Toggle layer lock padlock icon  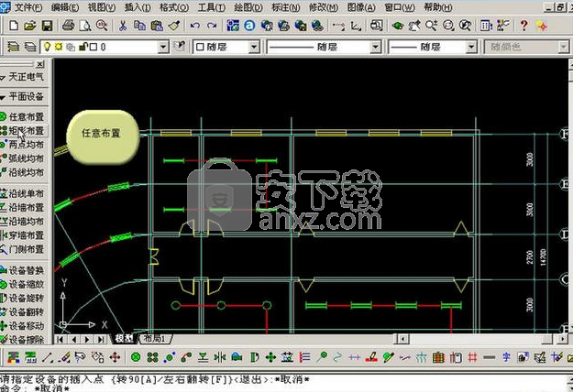pyautogui.click(x=83, y=47)
